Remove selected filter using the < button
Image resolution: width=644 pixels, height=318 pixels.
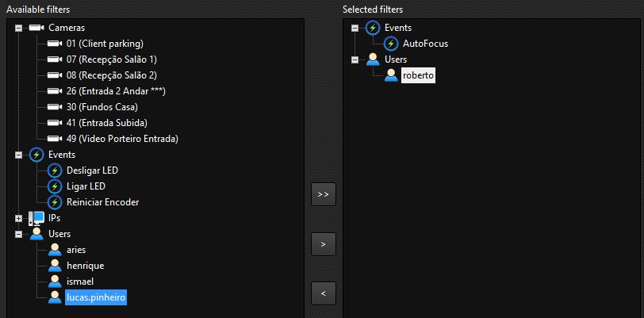pos(324,293)
